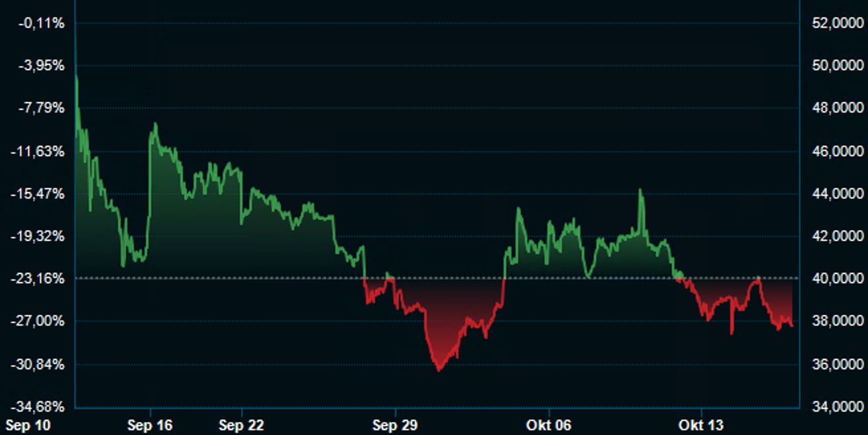Click the -0,11% percentage label
The image size is (868, 435).
[x=42, y=24]
